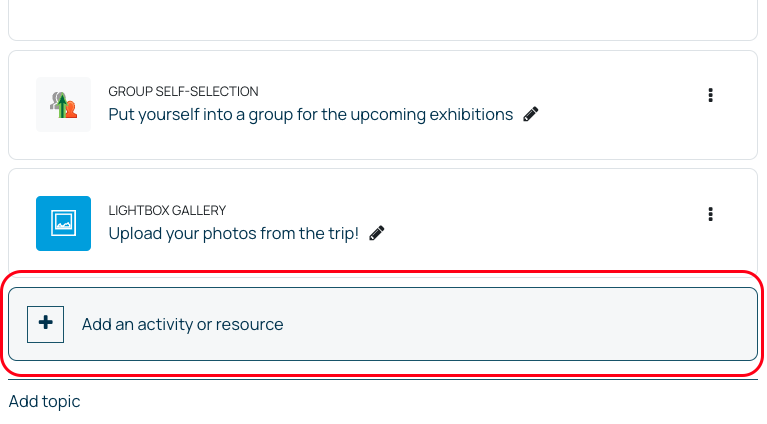Click the Lightbox Gallery activity icon
The image size is (767, 424).
[x=63, y=223]
